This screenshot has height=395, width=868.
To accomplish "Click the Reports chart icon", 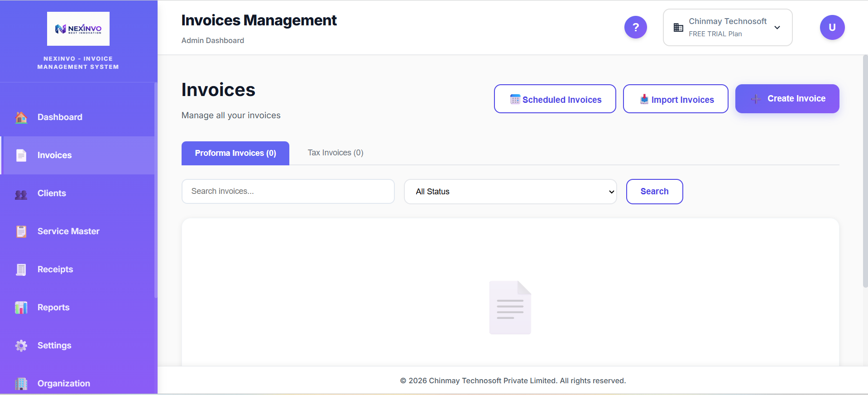I will [x=21, y=308].
